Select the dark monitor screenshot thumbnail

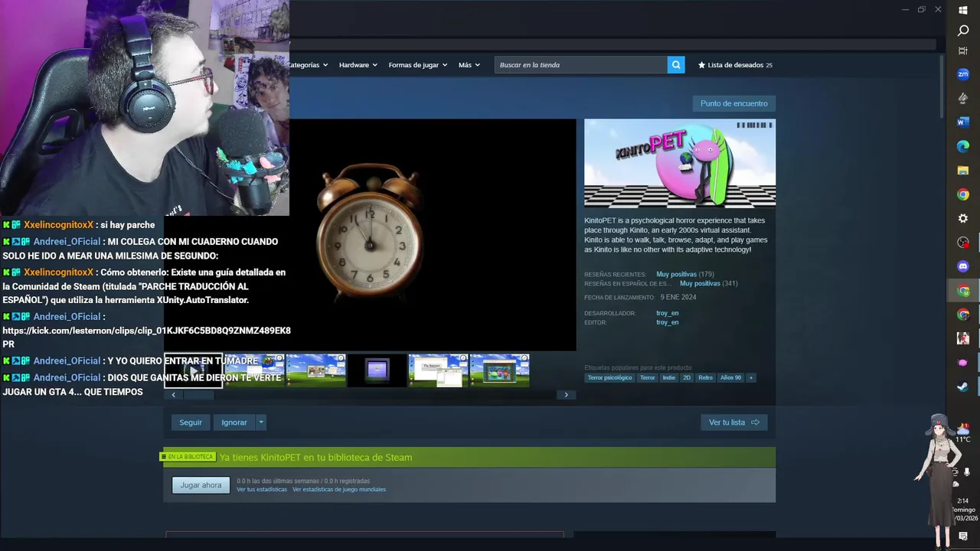[377, 370]
